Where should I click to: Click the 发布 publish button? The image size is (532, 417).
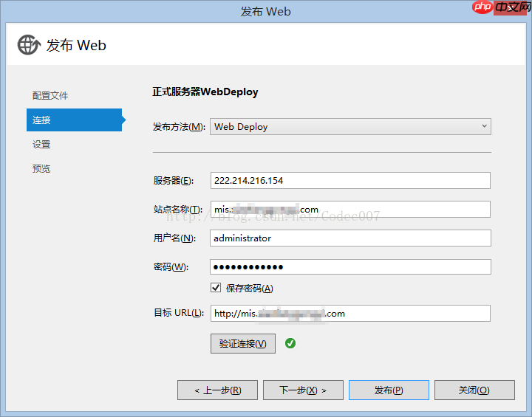pos(389,390)
